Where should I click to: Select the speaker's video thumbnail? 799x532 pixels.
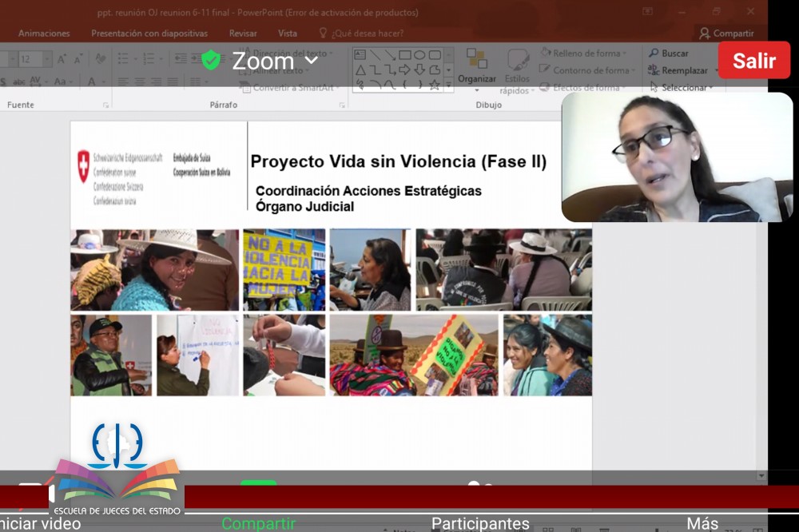[x=677, y=157]
